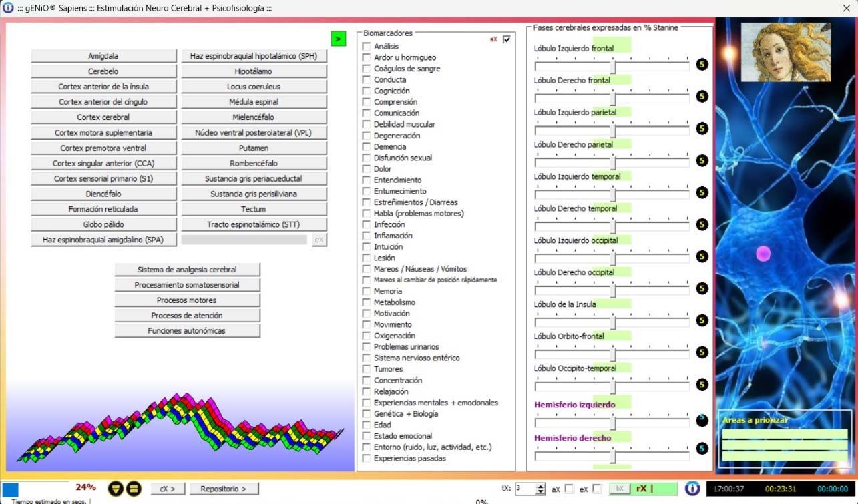The image size is (858, 504).
Task: Enable the Dolor checkbox
Action: click(x=367, y=169)
